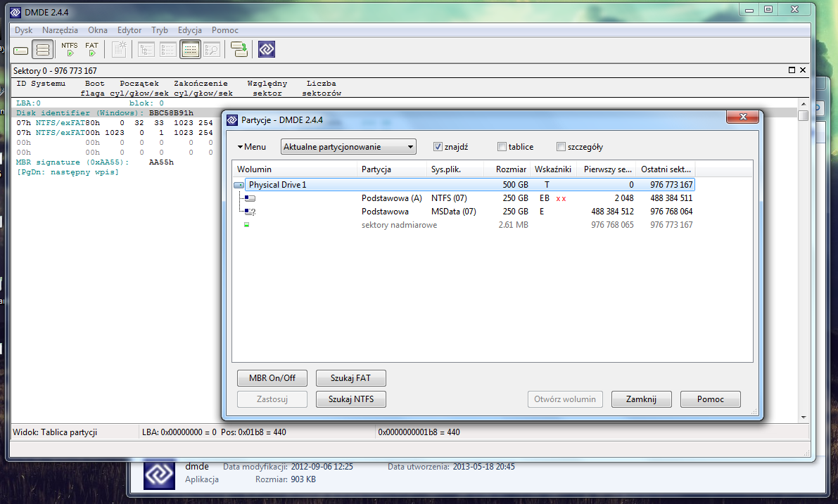Click the dmde application thumbnail in details pane

[x=159, y=474]
